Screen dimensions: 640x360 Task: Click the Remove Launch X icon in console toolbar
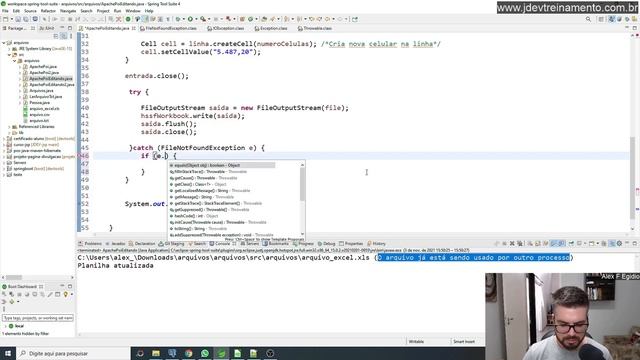tap(512, 244)
